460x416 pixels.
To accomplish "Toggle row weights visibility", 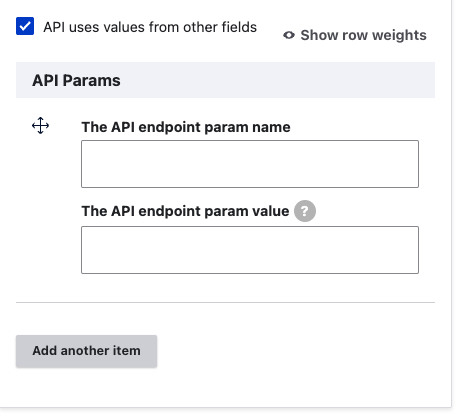I will (355, 35).
